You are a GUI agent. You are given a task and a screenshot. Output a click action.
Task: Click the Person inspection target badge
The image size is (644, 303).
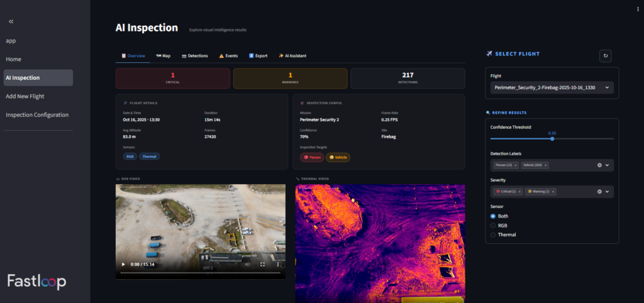click(312, 157)
